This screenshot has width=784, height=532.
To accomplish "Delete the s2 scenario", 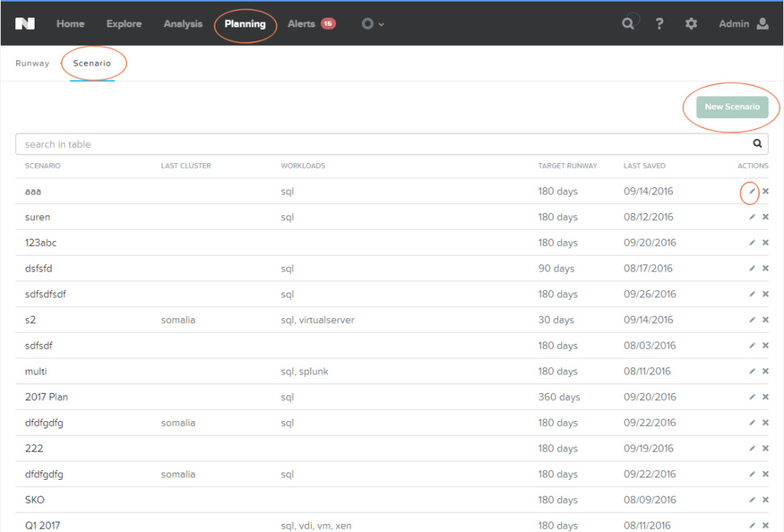I will tap(766, 320).
